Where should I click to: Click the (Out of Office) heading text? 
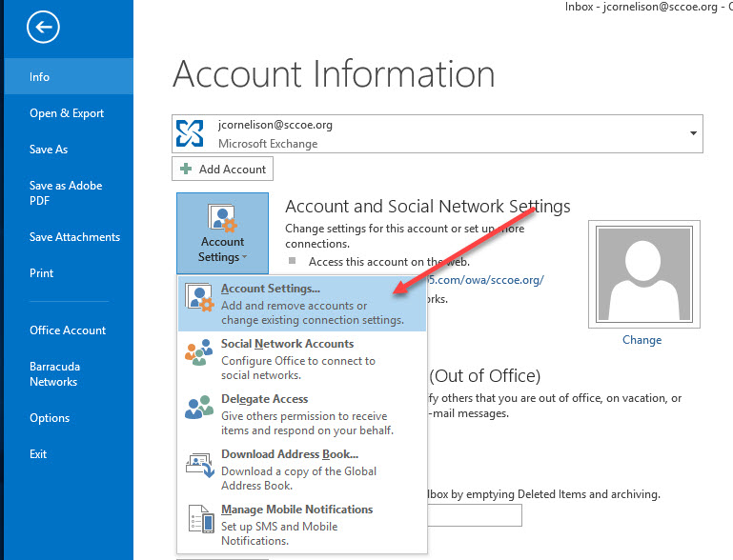click(x=485, y=375)
